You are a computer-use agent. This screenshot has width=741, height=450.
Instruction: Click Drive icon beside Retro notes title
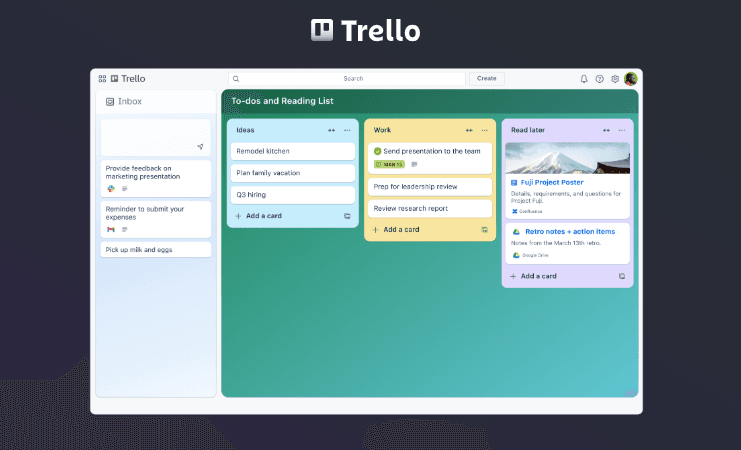(517, 232)
